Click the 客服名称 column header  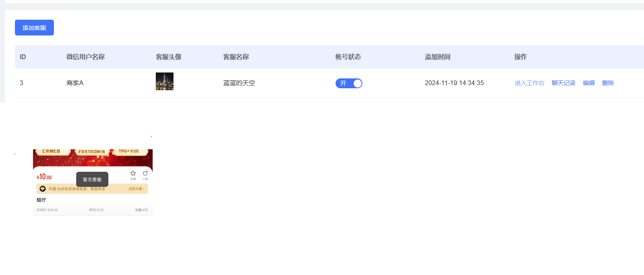click(236, 57)
